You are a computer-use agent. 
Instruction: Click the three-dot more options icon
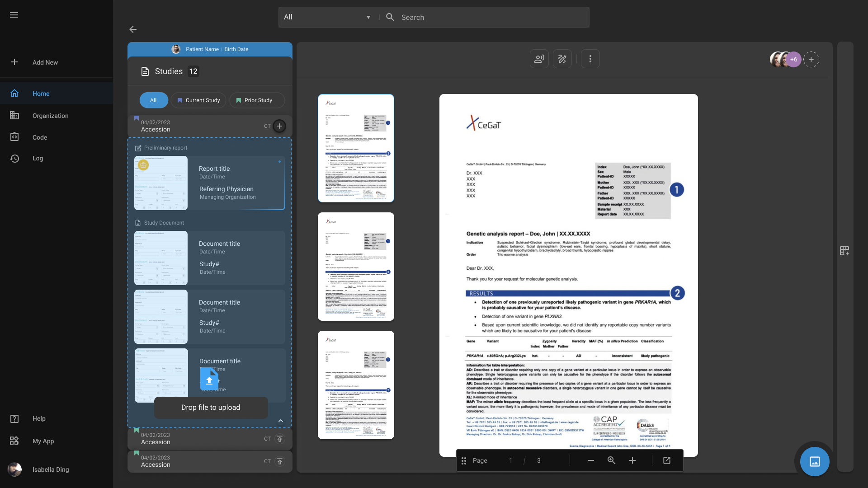(590, 58)
